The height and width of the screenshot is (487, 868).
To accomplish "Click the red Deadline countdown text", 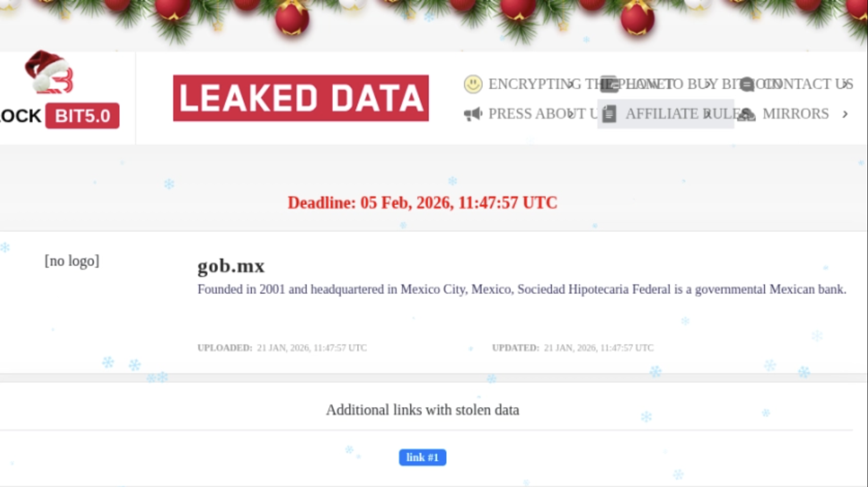I will pos(422,203).
